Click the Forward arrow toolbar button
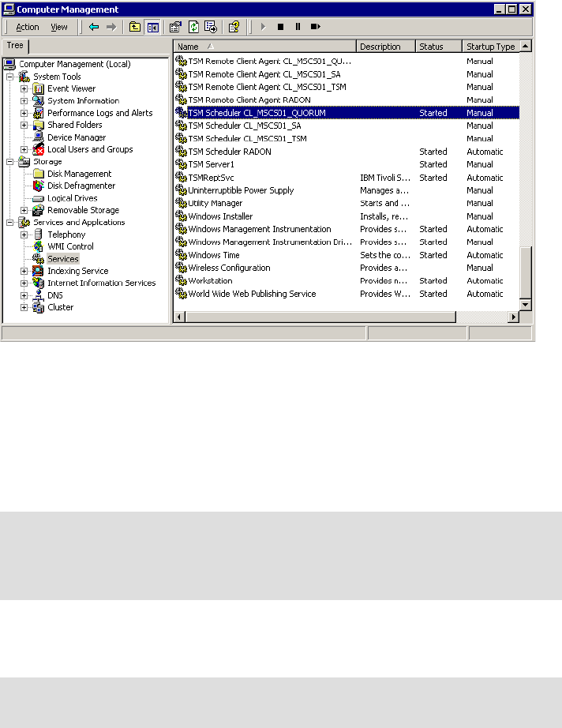The image size is (562, 728). point(111,27)
